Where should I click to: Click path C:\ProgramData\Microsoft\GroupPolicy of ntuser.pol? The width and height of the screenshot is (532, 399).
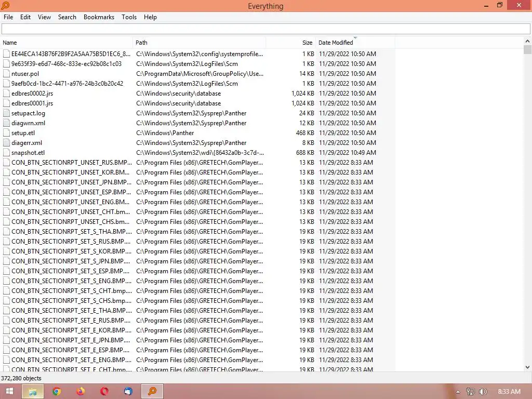click(200, 74)
